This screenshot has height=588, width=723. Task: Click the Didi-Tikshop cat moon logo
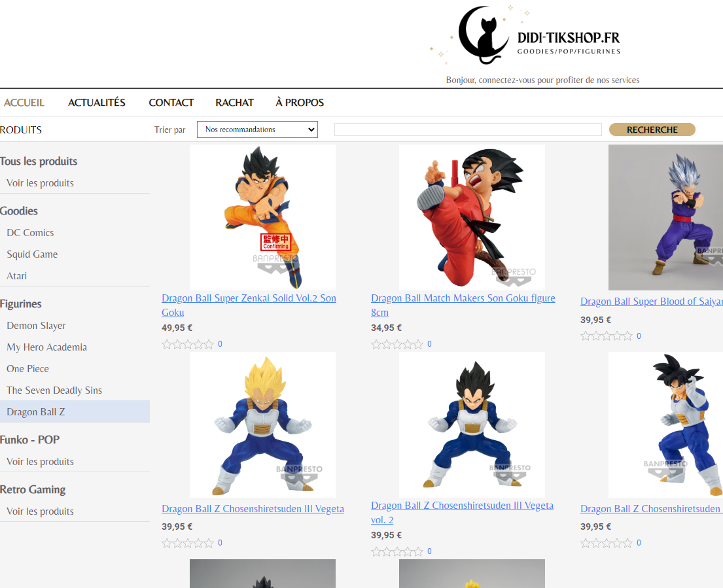525,35
